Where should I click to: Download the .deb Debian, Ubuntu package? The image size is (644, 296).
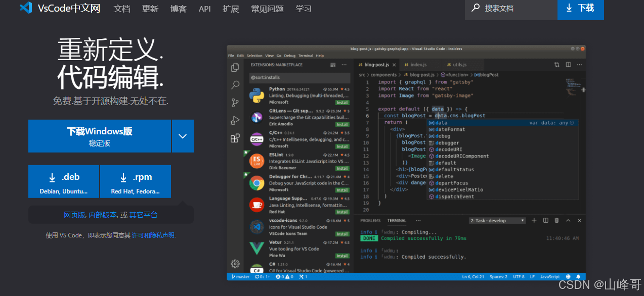64,182
